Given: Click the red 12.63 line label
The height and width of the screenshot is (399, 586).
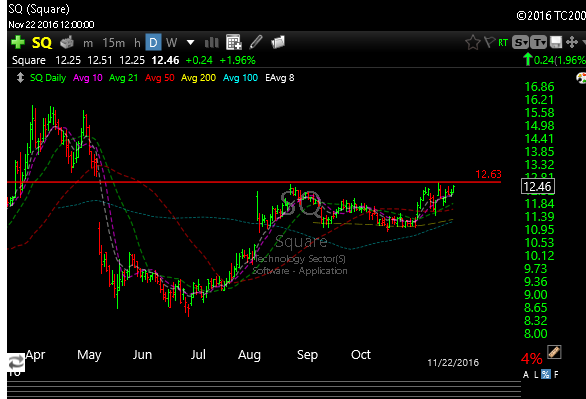Looking at the screenshot, I should (x=488, y=174).
